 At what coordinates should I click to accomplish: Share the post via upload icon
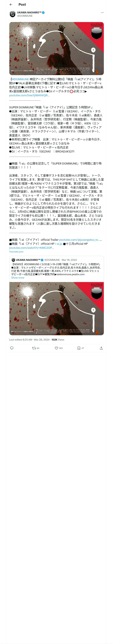[101, 348]
